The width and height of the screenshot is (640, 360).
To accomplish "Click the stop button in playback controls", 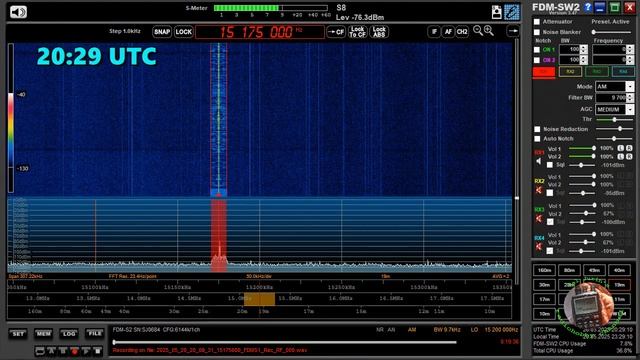I will [x=97, y=351].
